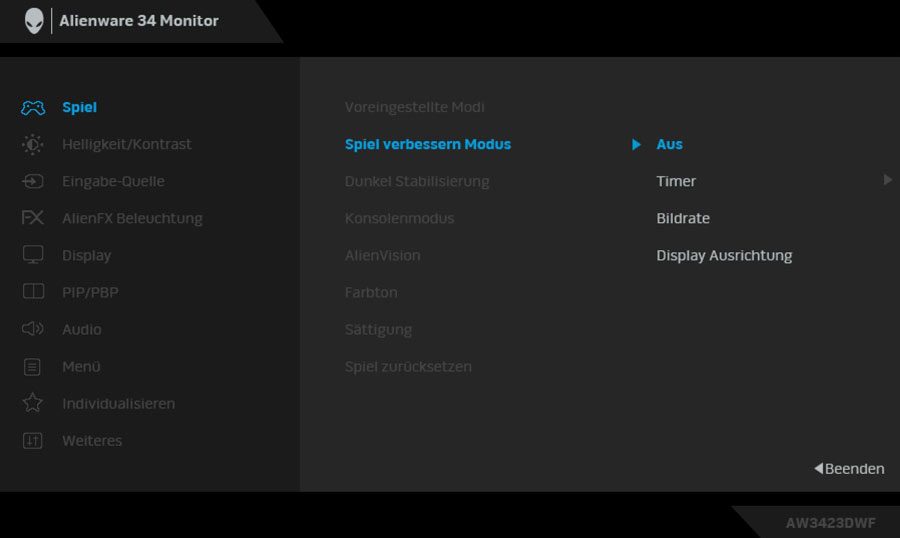Select the Spiel gamepad icon
This screenshot has height=538, width=900.
(33, 107)
